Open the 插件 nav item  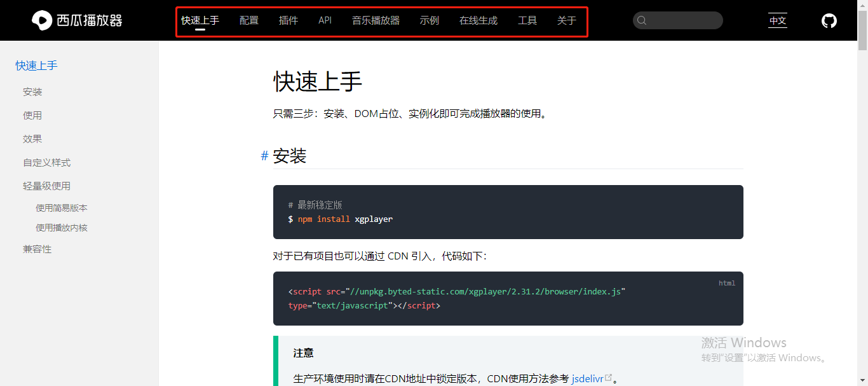288,20
